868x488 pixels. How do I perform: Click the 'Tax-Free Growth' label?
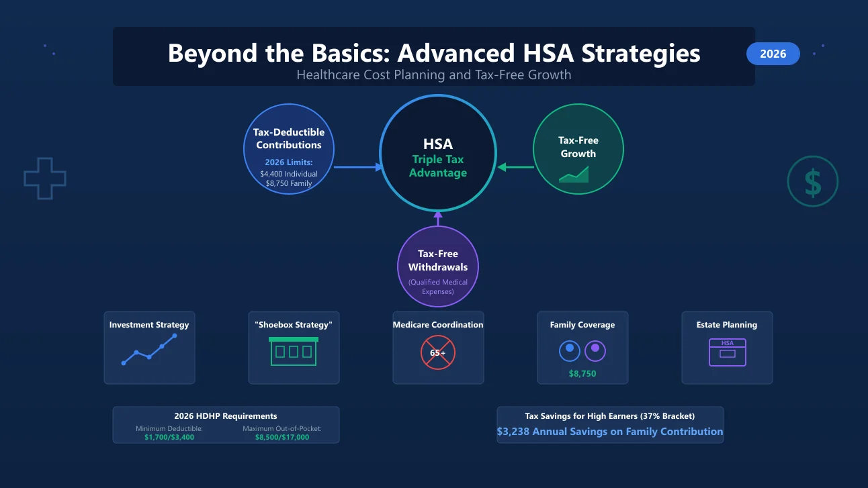(x=578, y=147)
